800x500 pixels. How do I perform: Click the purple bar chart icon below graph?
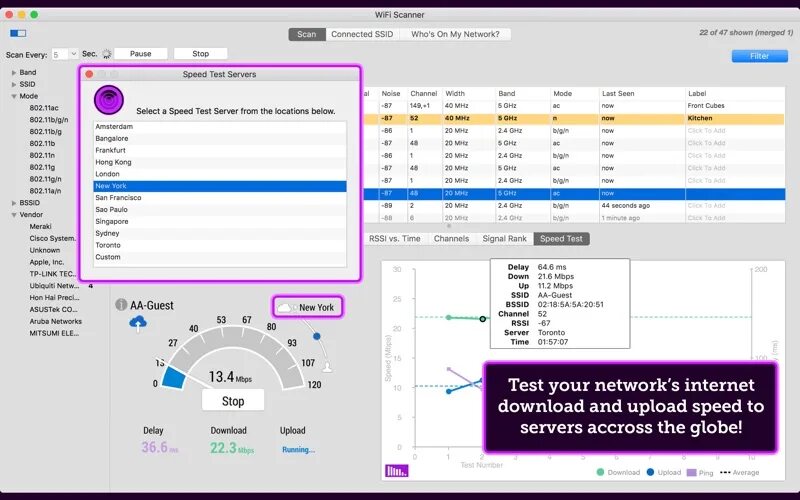tap(396, 470)
